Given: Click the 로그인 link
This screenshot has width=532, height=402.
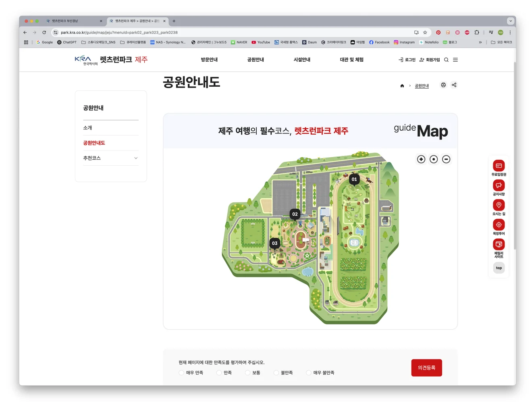Looking at the screenshot, I should click(x=407, y=60).
